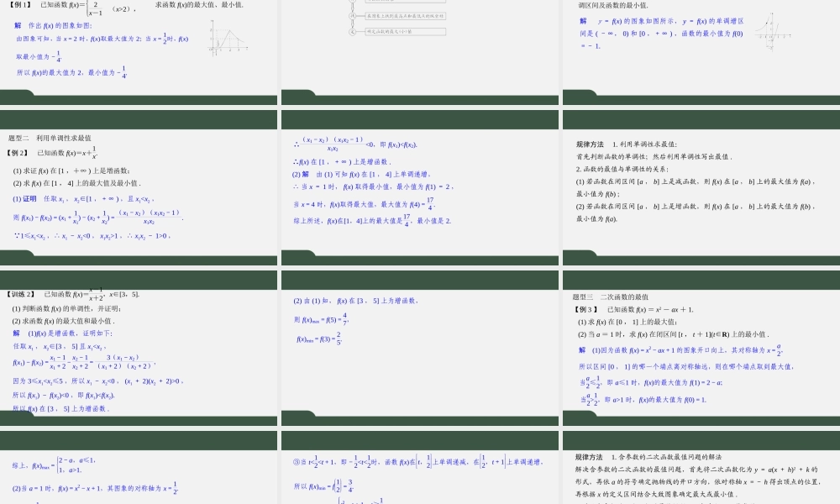Open the slide beginning with ③当 t<1/2<t+1

tap(420, 475)
